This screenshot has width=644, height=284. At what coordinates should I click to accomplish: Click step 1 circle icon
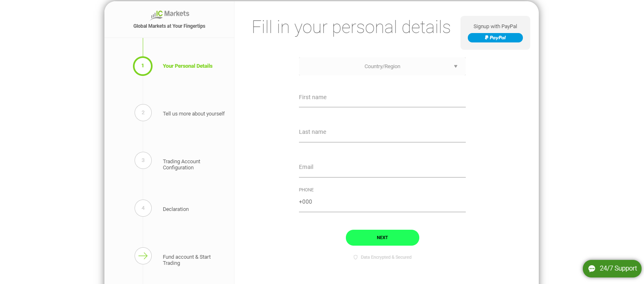pyautogui.click(x=143, y=66)
